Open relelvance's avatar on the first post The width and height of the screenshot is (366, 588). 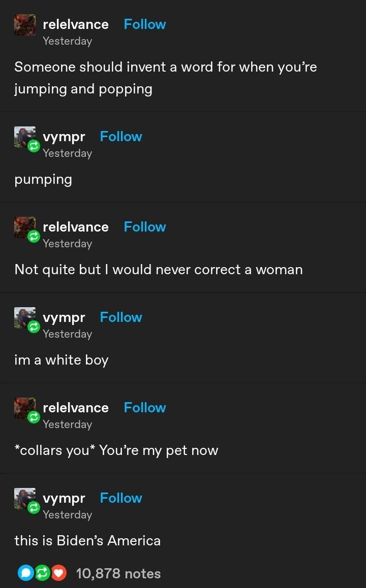(x=25, y=25)
